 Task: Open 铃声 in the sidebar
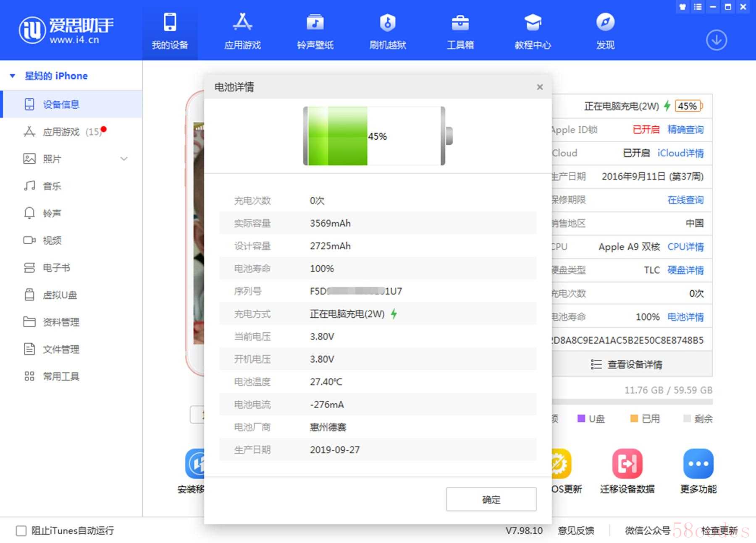pos(71,213)
